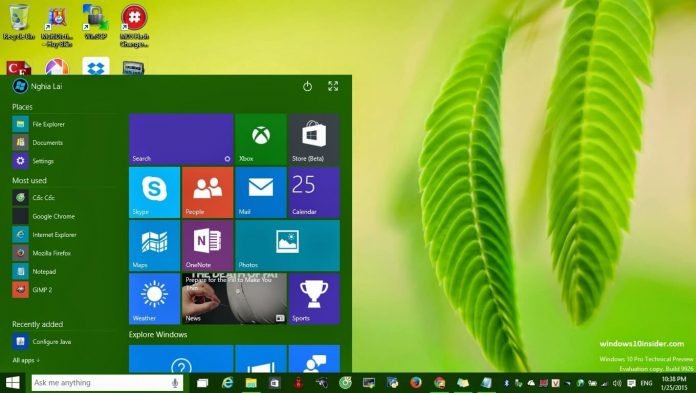Image resolution: width=696 pixels, height=393 pixels.
Task: Open the Photos tile
Action: click(x=288, y=246)
